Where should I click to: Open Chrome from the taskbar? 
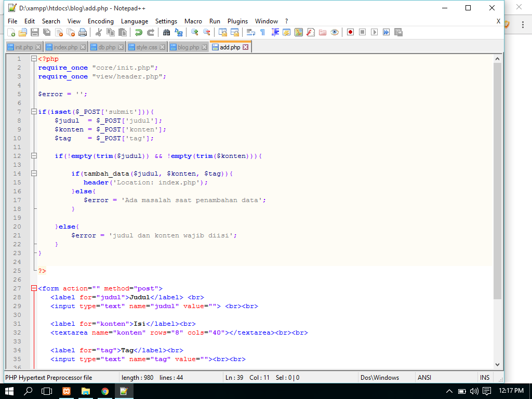(105, 391)
